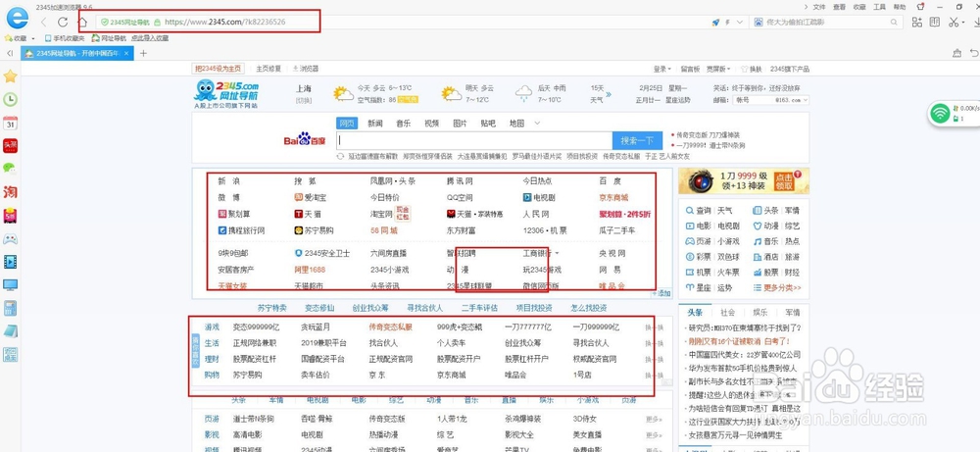Open the 携程旅行网 link

pyautogui.click(x=241, y=230)
